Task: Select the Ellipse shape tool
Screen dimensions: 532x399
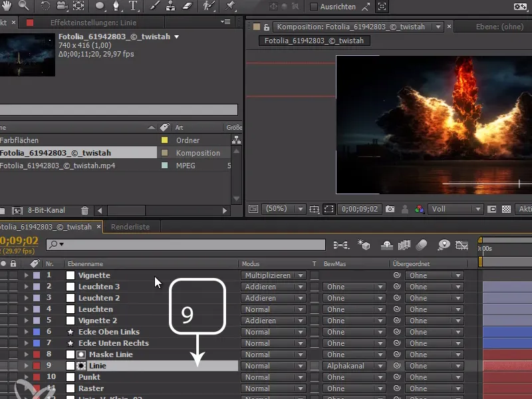Action: click(100, 6)
